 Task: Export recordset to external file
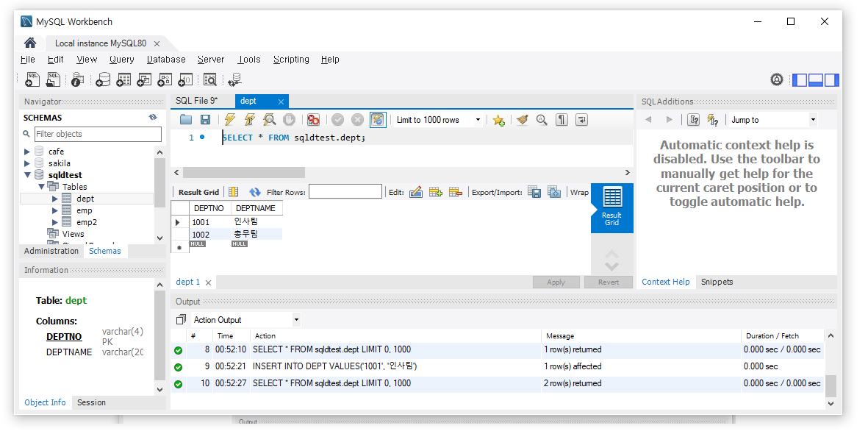[x=534, y=192]
